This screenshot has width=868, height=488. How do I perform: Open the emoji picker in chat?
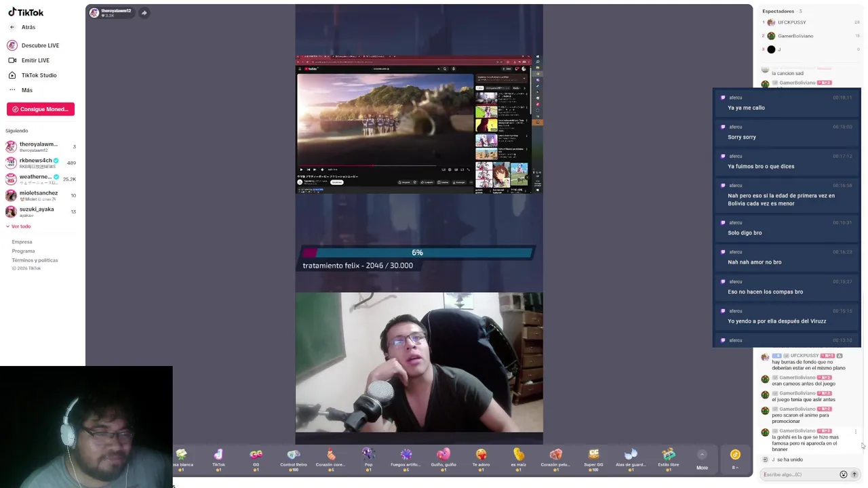[x=844, y=474]
